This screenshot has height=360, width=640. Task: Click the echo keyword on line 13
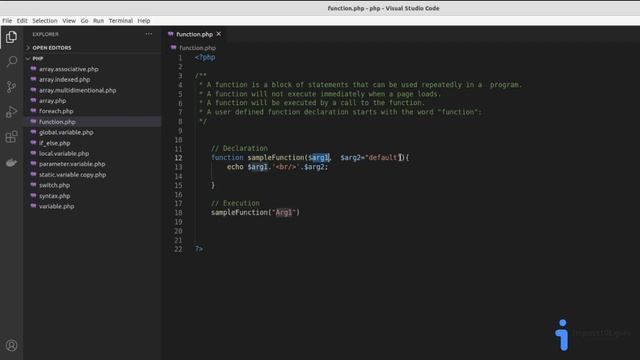[x=235, y=167]
